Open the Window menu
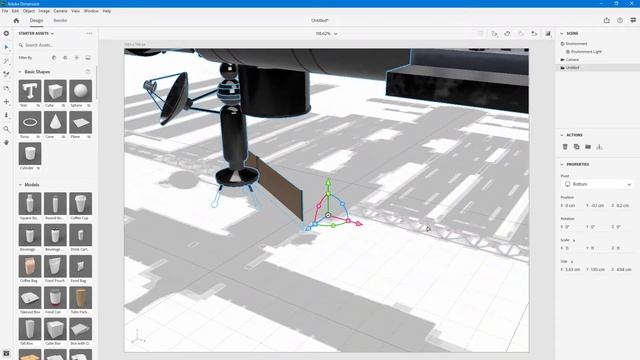The height and width of the screenshot is (360, 640). (91, 11)
